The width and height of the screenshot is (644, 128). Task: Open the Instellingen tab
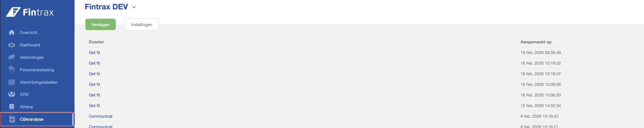[141, 25]
